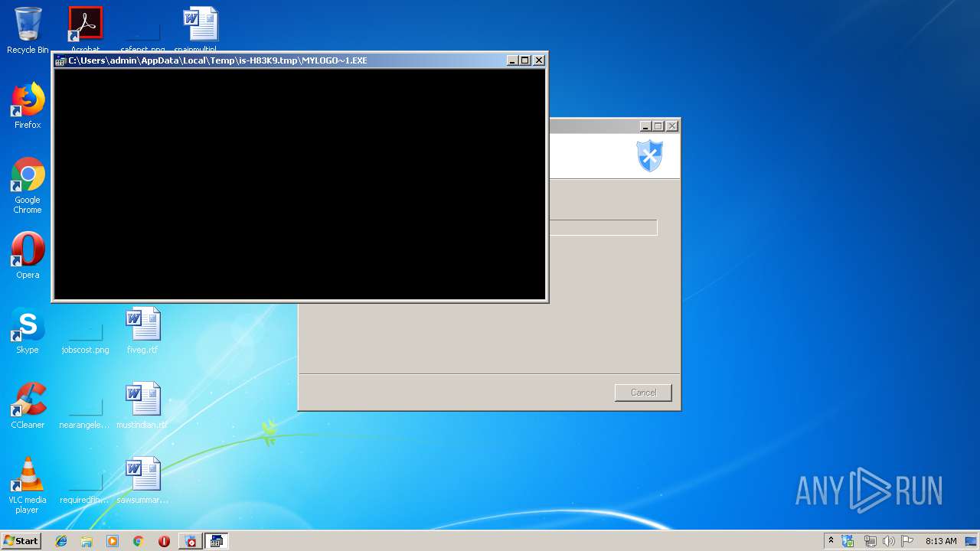Launch the Acrobat desktop shortcut
Image resolution: width=980 pixels, height=551 pixels.
tap(85, 28)
